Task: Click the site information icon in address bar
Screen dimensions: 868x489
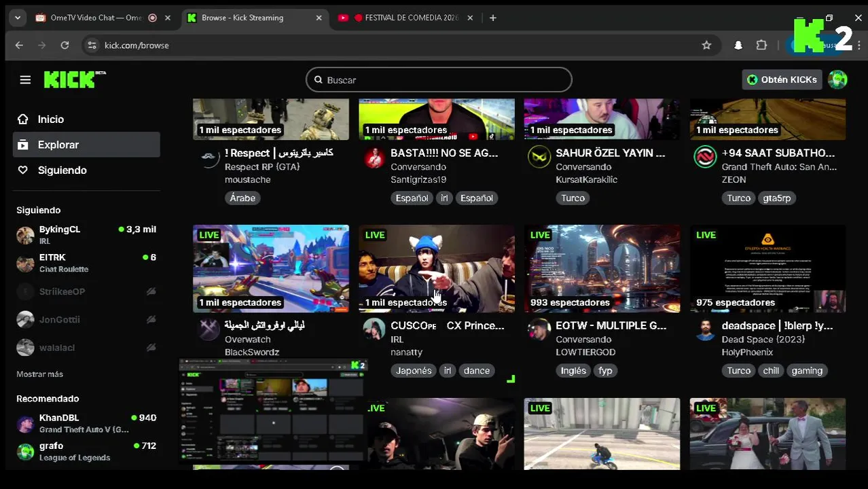Action: click(92, 45)
